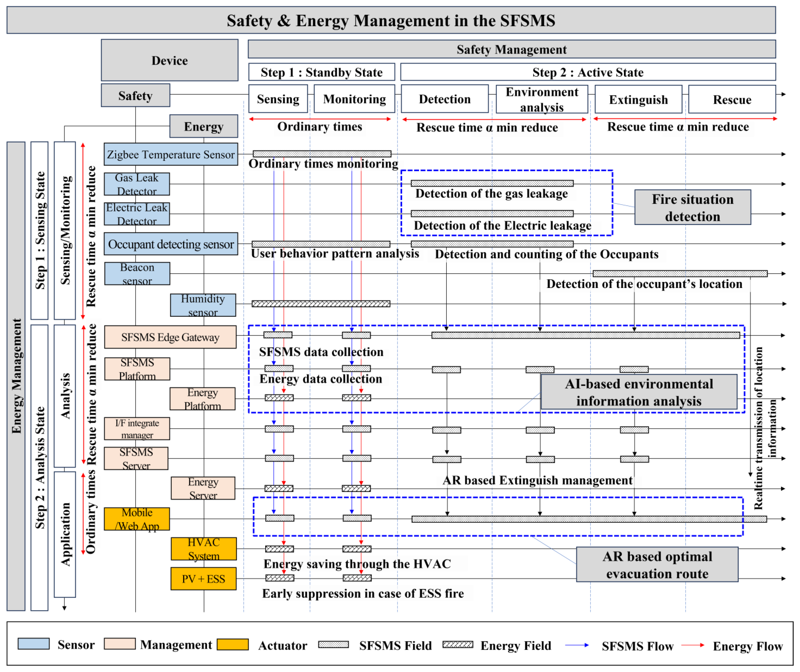This screenshot has width=800, height=672.
Task: Click the HVAC System box
Action: click(203, 549)
